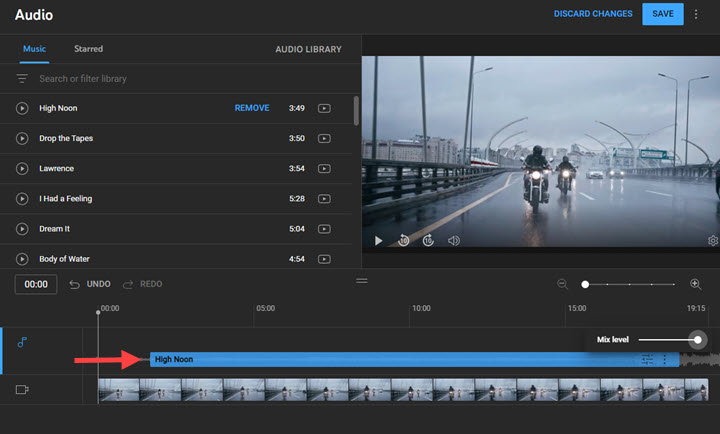Remove the High Noon track
This screenshot has height=434, width=720.
tap(252, 108)
